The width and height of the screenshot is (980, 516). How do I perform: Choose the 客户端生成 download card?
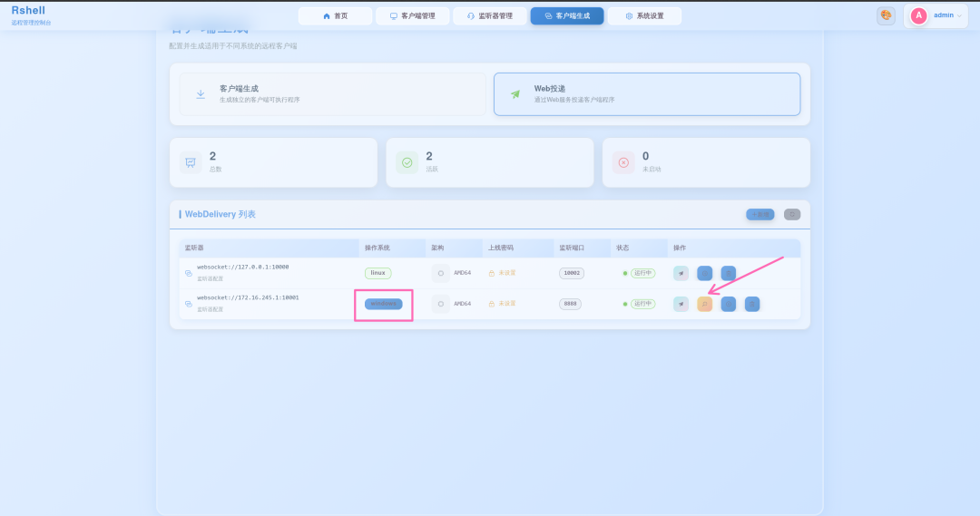point(332,94)
